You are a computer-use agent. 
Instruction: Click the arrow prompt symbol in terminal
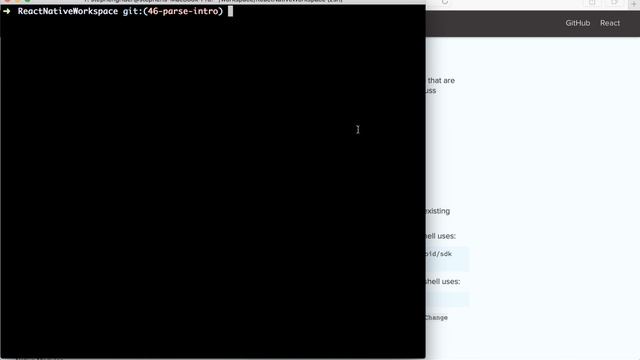pos(7,11)
